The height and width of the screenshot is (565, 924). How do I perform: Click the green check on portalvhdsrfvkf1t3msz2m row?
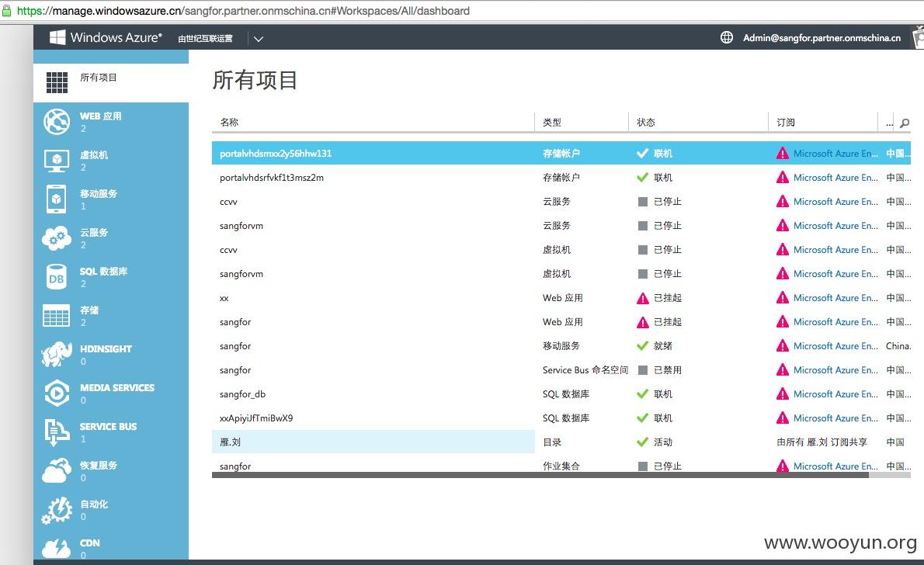[x=643, y=177]
